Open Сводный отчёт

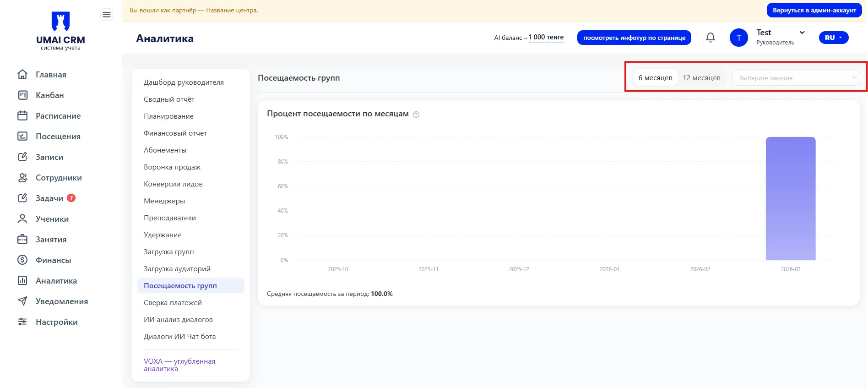(x=169, y=99)
